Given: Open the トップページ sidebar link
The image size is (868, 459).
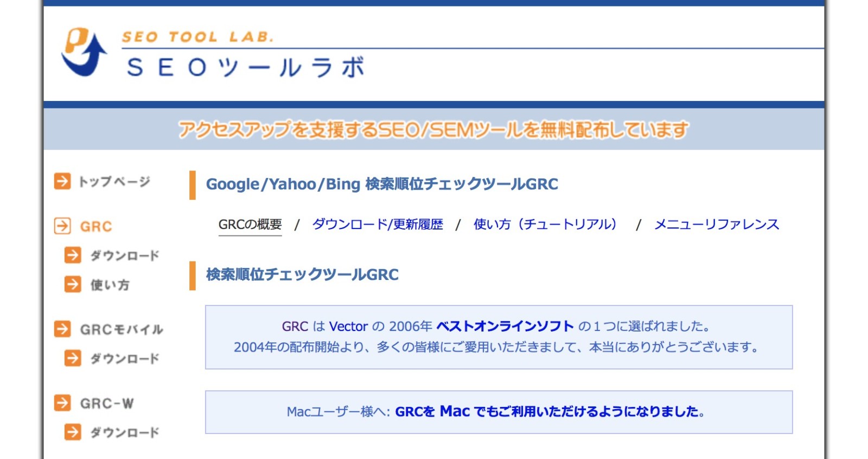Looking at the screenshot, I should click(114, 182).
